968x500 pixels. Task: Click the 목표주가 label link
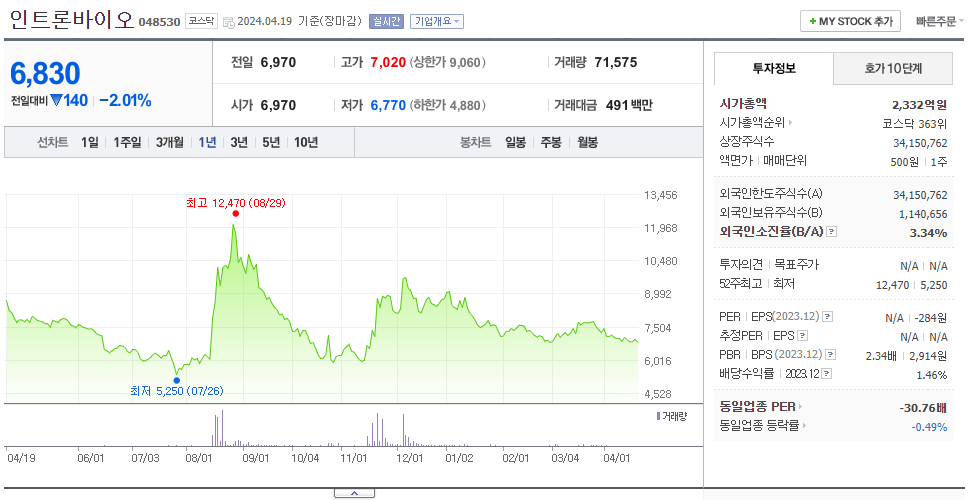(796, 265)
